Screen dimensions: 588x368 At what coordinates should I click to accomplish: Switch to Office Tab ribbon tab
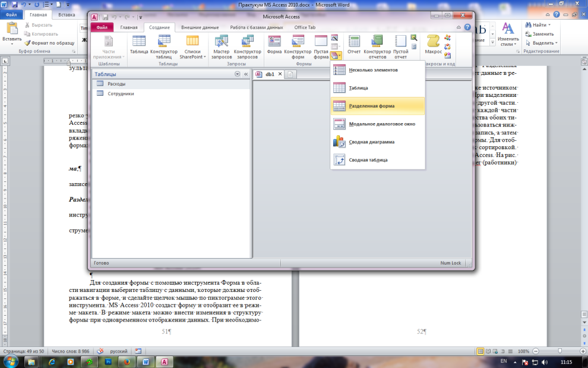click(305, 27)
